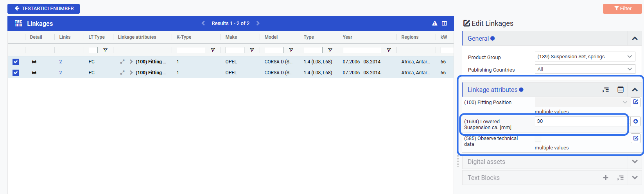Open the Product Group dropdown
Viewport: 644px width, 194px height.
click(585, 57)
